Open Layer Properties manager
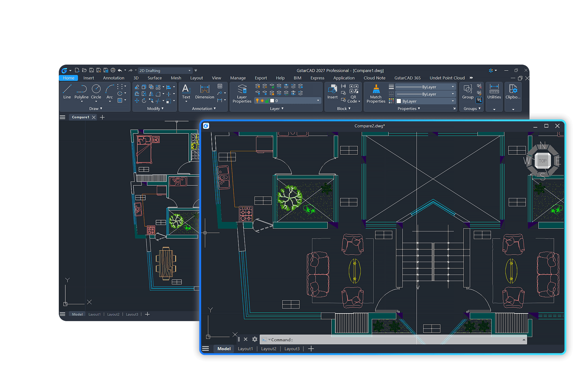The width and height of the screenshot is (588, 386). click(242, 94)
